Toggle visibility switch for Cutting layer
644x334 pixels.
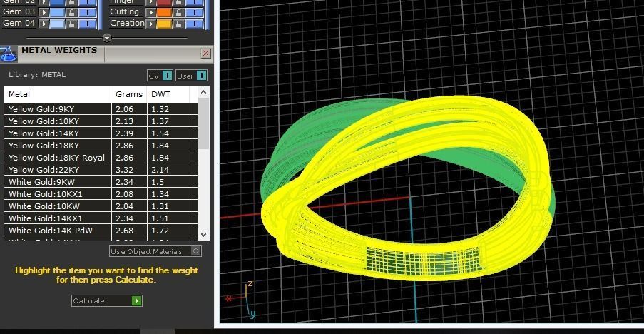[194, 13]
